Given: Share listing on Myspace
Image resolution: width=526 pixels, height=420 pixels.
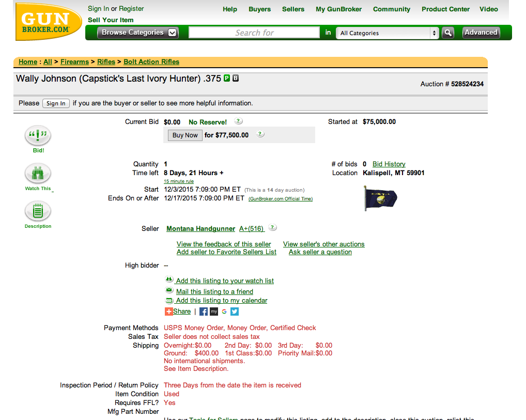Looking at the screenshot, I should [214, 312].
